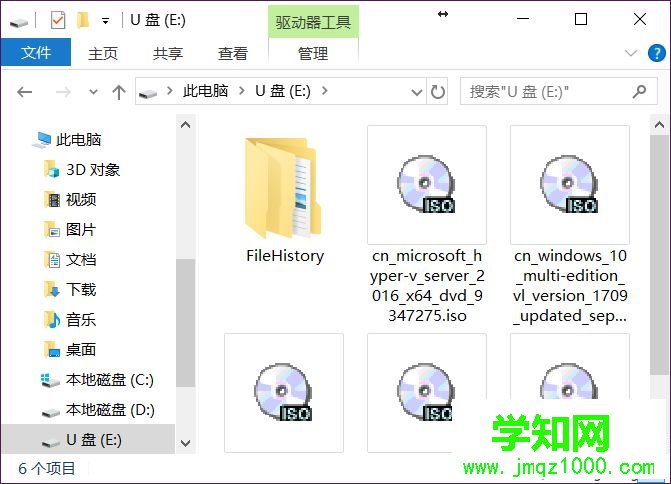Open recent locations dropdown arrow
Viewport: 671px width, 484px height.
pos(93,92)
